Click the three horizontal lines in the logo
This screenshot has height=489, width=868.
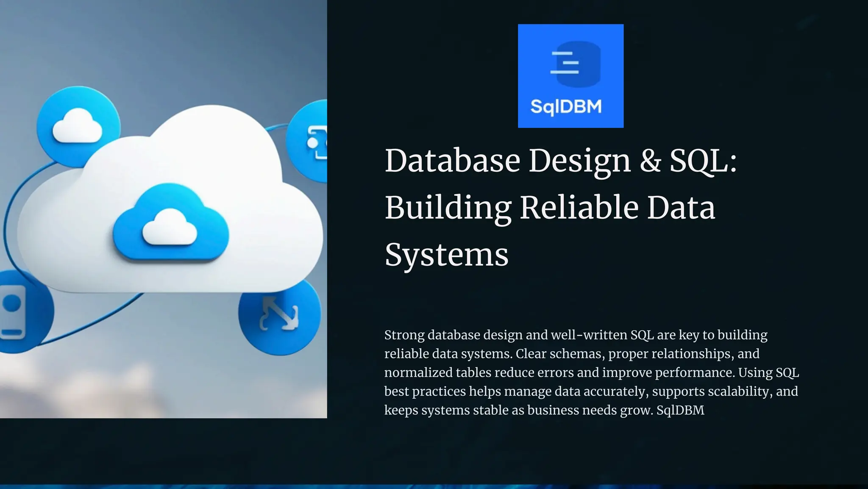tap(564, 63)
